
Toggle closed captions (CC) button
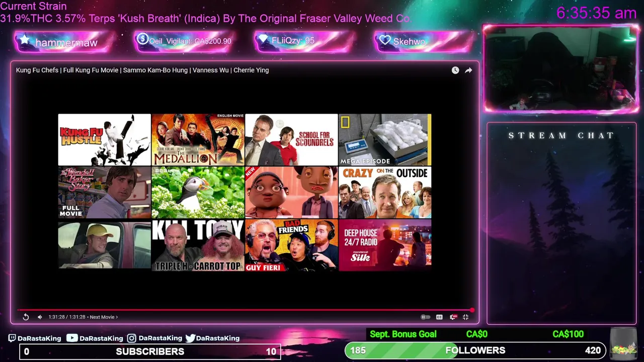[x=439, y=317]
